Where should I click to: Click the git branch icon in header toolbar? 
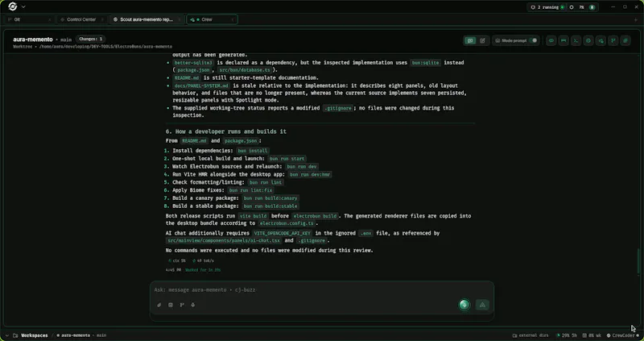(x=613, y=40)
